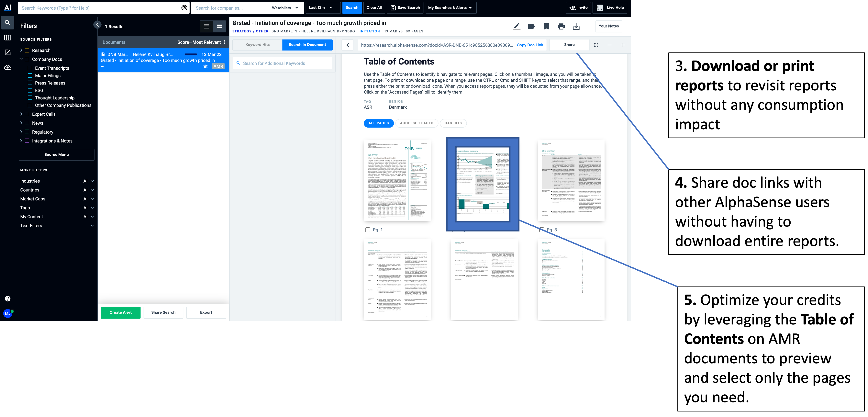
Task: Open the dashboard columns icon in the sidebar
Action: pyautogui.click(x=7, y=38)
